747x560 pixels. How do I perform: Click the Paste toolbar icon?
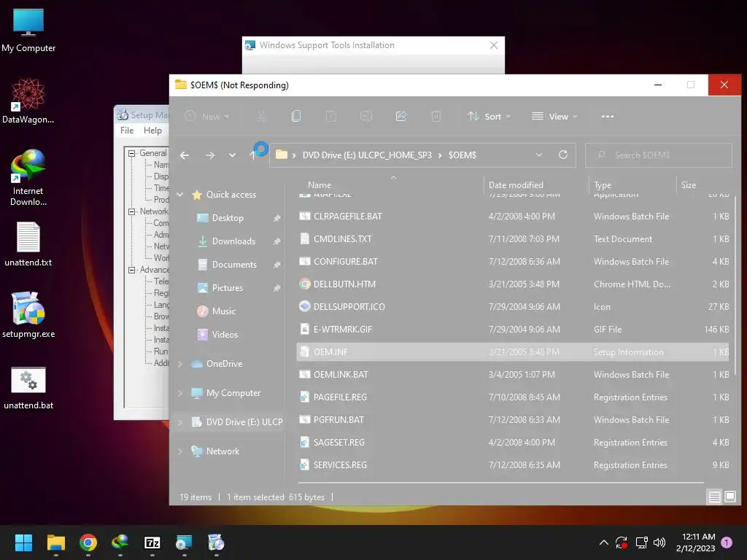pos(331,116)
